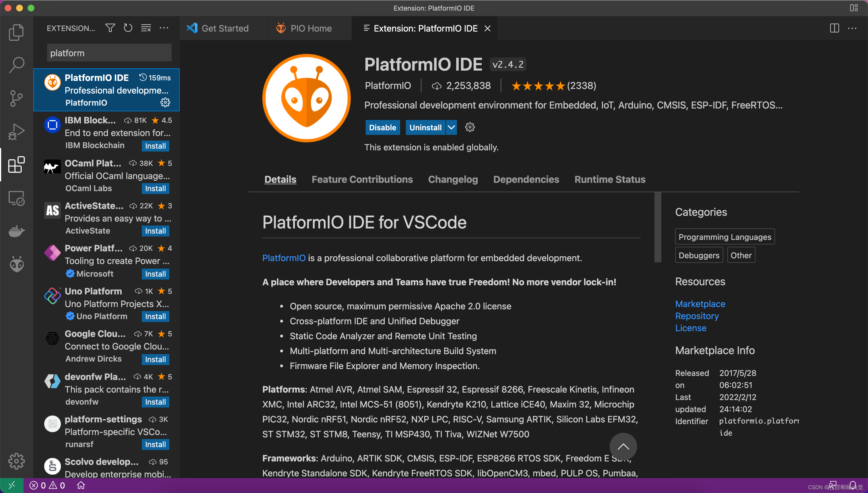Refresh the extensions list

pyautogui.click(x=128, y=28)
